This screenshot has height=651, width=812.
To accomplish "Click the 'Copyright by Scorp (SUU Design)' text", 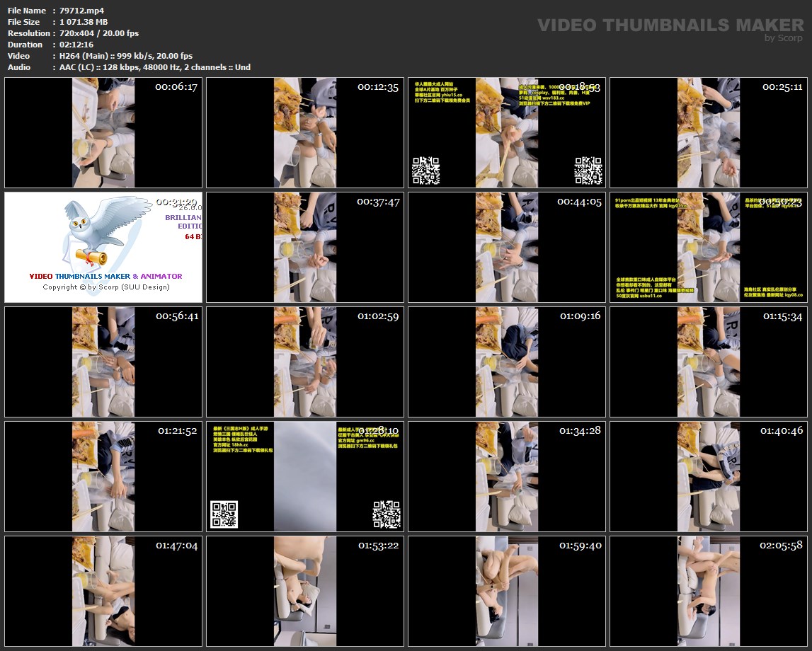I will tap(106, 287).
